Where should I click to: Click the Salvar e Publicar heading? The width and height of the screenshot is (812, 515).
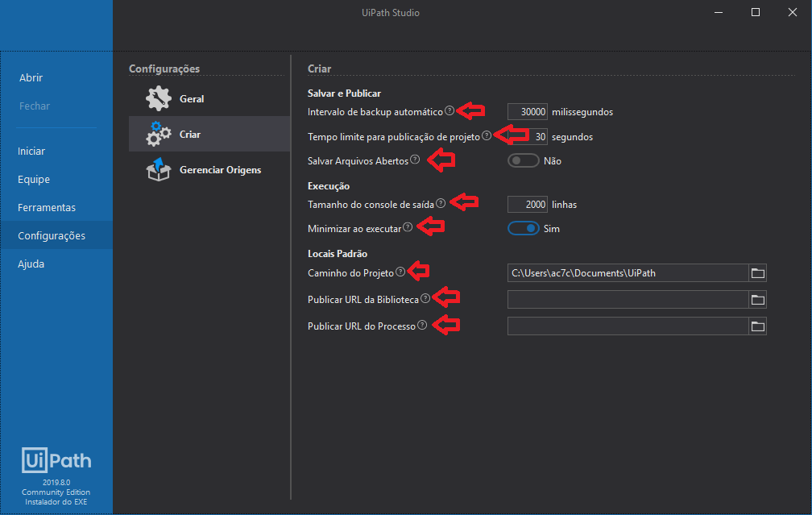coord(344,93)
